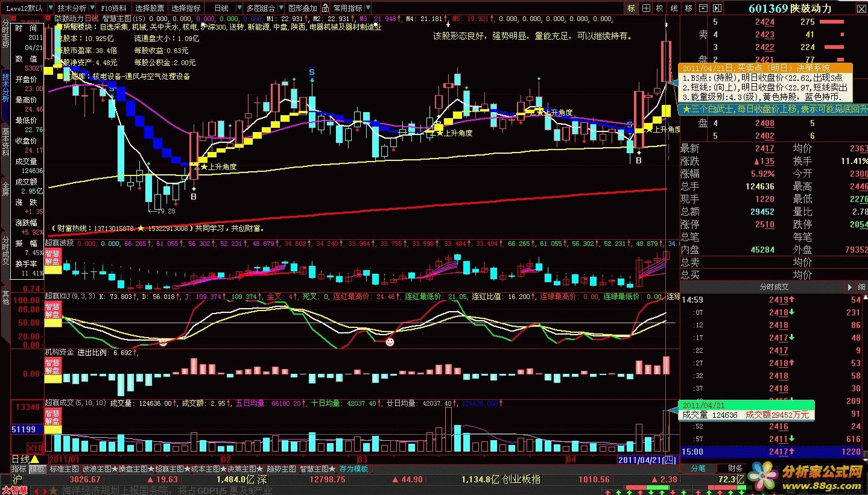
Task: Open the F10资料 menu
Action: click(x=113, y=8)
